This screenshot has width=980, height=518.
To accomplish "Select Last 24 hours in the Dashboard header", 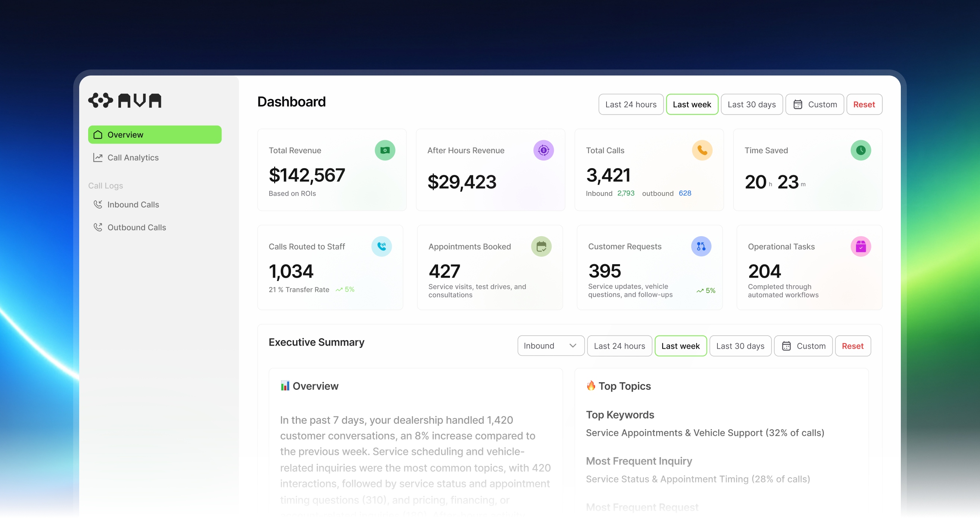I will [630, 104].
